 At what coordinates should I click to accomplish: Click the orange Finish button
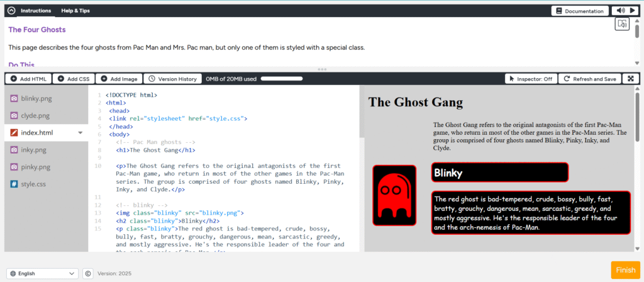click(625, 270)
